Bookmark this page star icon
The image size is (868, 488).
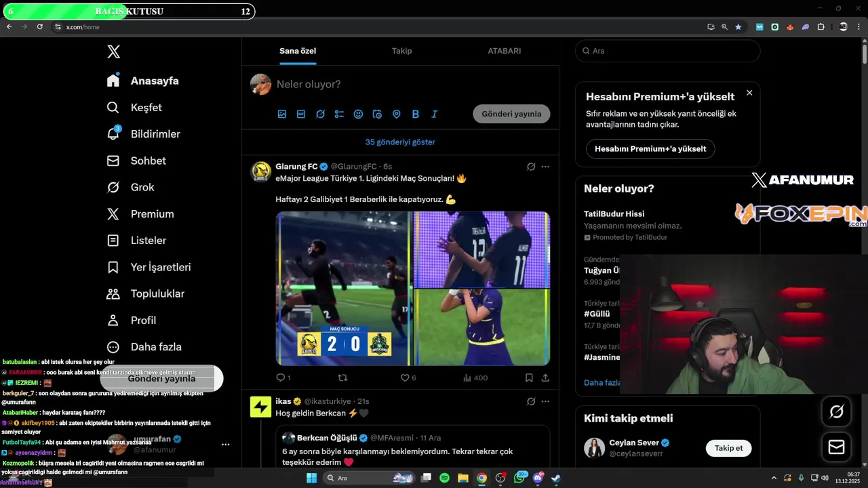738,27
